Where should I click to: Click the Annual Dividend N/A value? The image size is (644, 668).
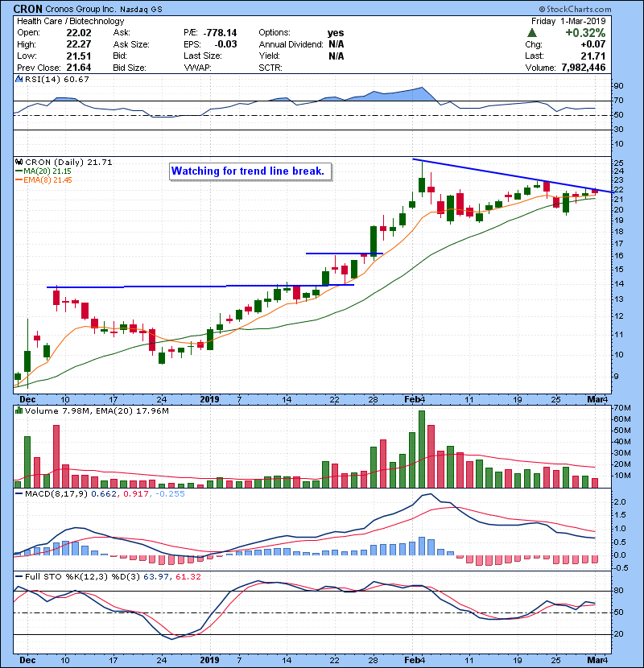[x=336, y=44]
